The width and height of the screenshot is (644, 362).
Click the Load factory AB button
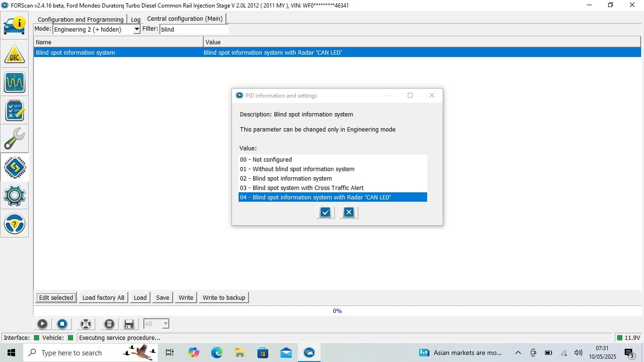click(103, 297)
